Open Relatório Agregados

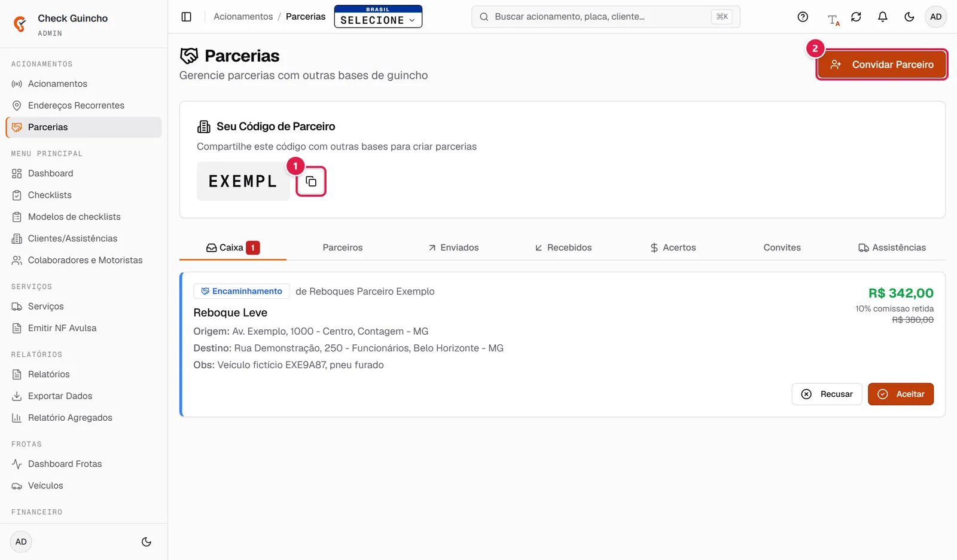84,418
